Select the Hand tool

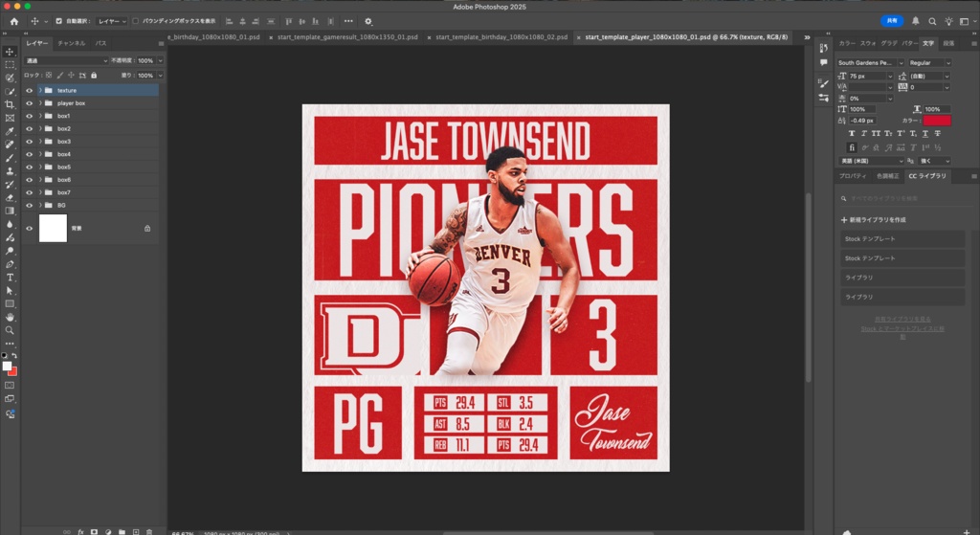(10, 317)
